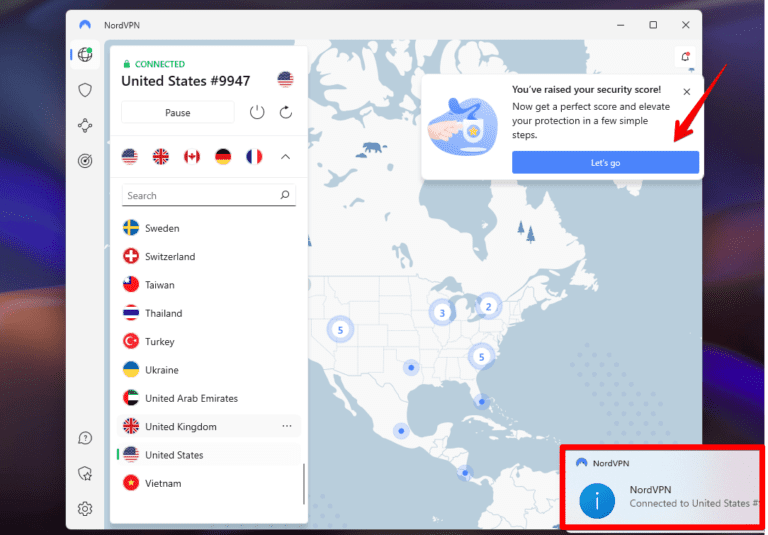Maximize the NordVPN window

[653, 25]
